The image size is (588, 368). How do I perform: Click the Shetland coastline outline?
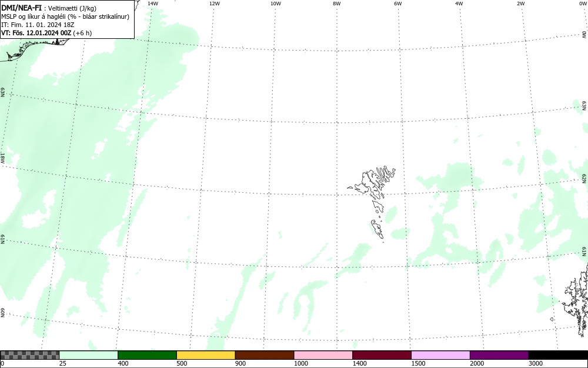pos(576,299)
